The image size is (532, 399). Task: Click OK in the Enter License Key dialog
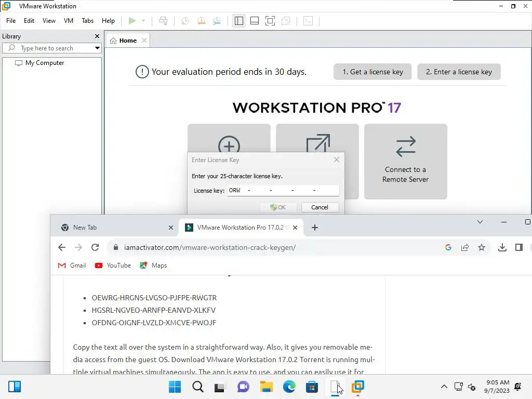coord(278,207)
